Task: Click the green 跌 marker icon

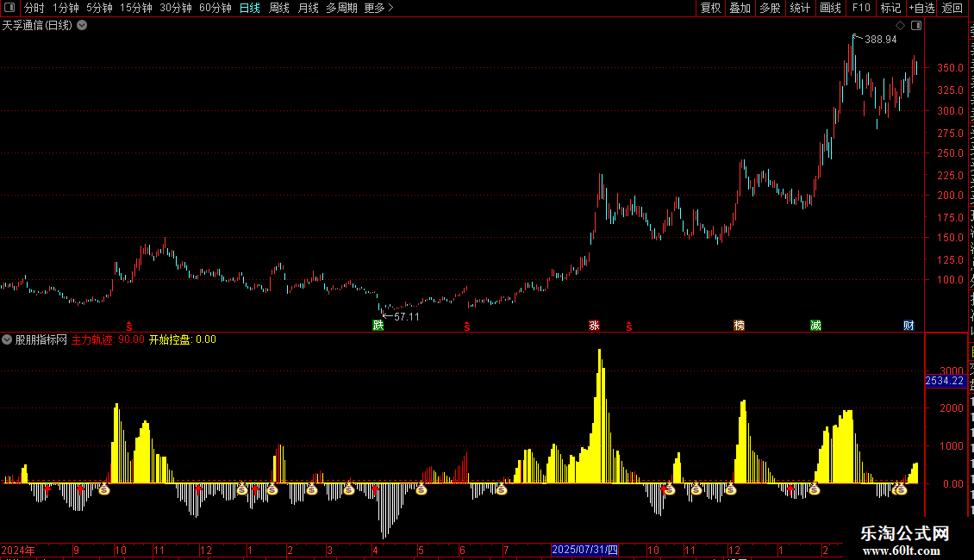Action: click(x=378, y=326)
